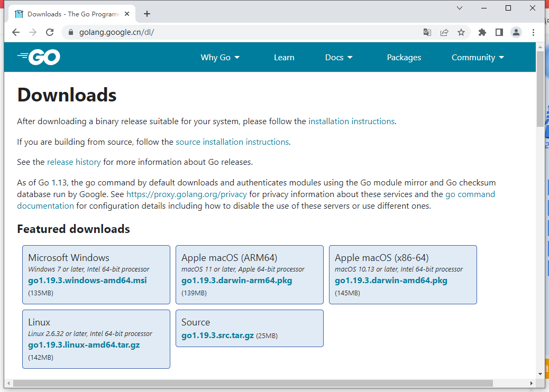Click the horizontal scrollbar thumb
Image resolution: width=549 pixels, height=392 pixels.
[253, 383]
